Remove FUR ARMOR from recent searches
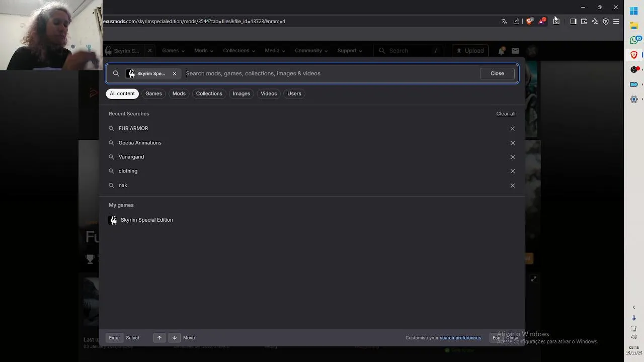644x362 pixels. point(513,128)
